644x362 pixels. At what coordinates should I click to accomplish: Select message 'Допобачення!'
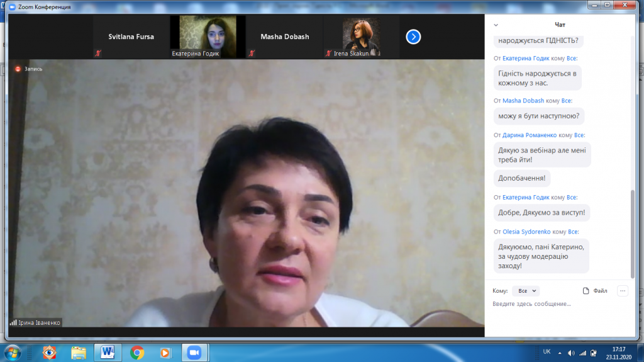pos(521,178)
